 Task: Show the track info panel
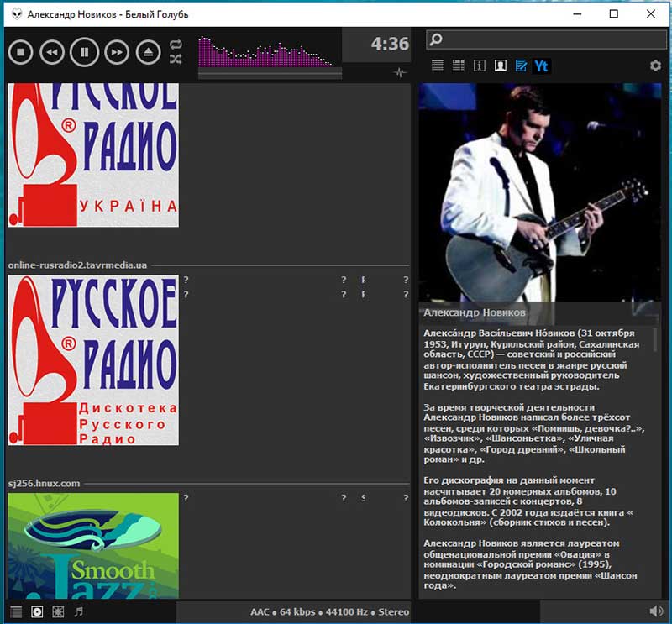tap(480, 66)
